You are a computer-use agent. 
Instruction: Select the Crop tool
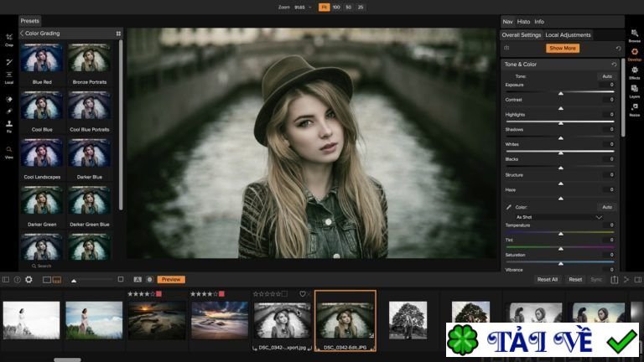[x=8, y=39]
